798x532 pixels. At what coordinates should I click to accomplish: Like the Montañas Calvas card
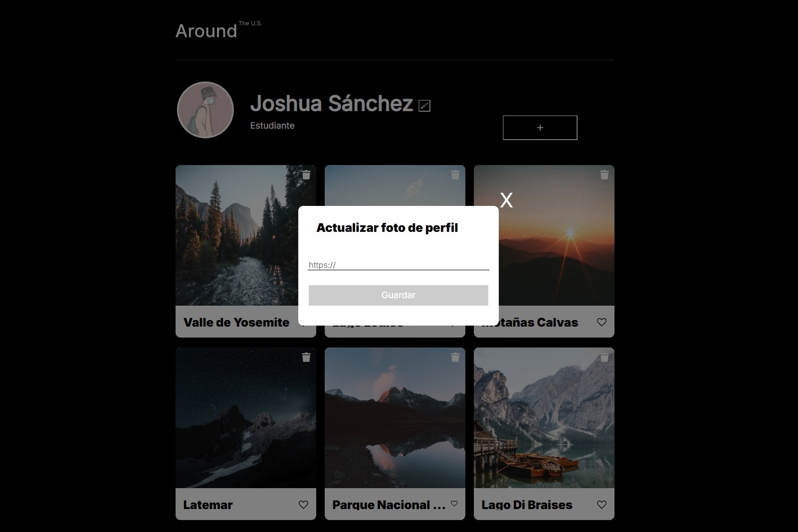click(601, 322)
